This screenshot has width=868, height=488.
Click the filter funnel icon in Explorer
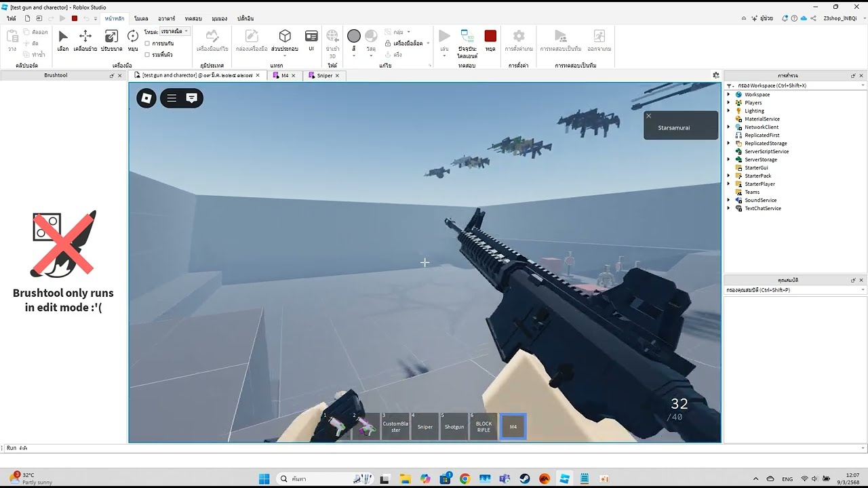pos(730,86)
